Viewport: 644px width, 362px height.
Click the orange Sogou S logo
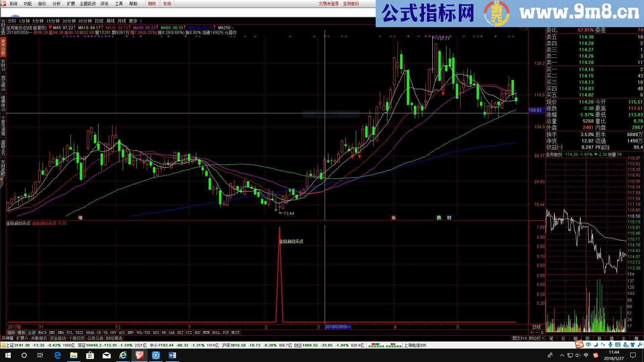click(x=579, y=345)
